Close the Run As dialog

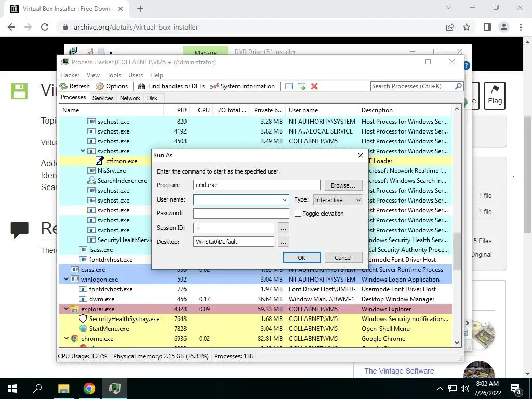pos(361,155)
